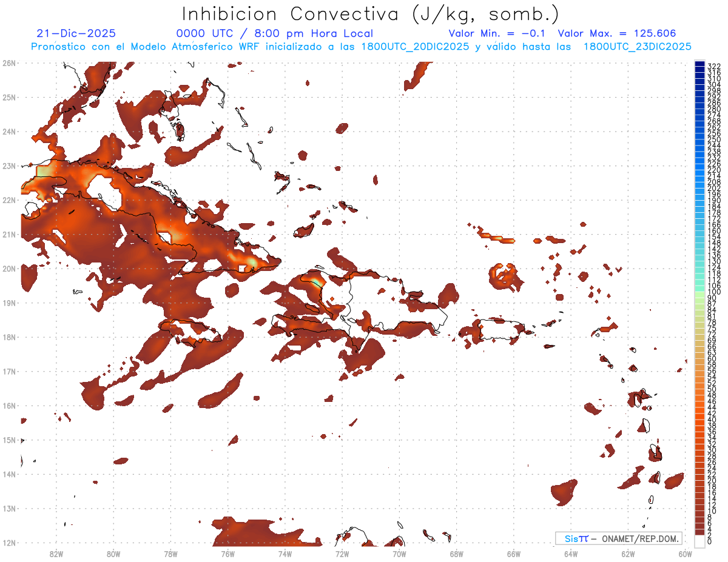
Task: Click the 78W longitude label
Action: pyautogui.click(x=170, y=554)
